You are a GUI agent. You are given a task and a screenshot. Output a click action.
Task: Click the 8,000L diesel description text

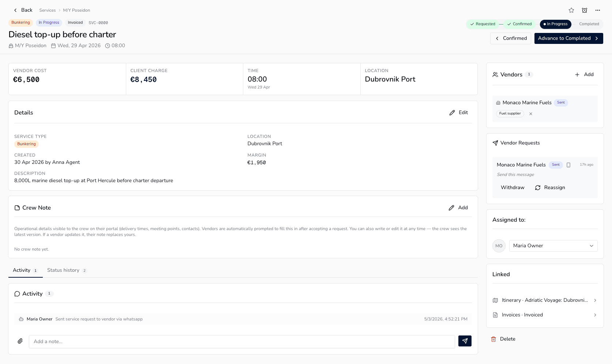click(x=94, y=181)
